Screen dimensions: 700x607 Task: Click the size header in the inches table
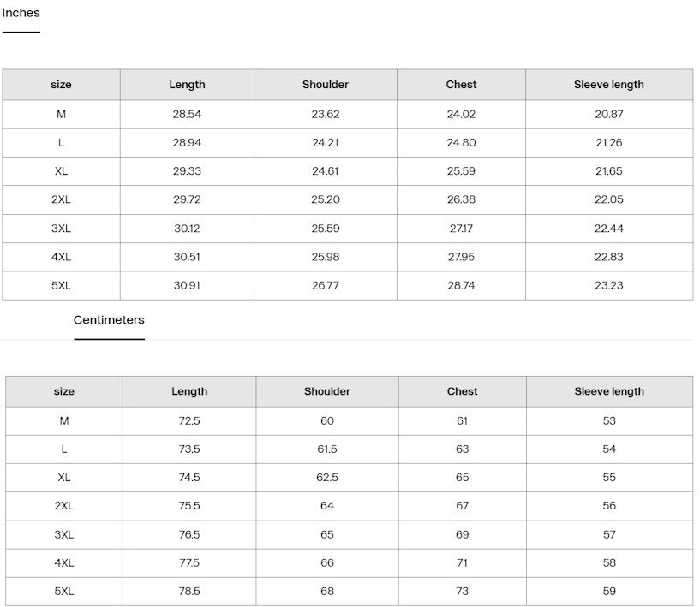(x=61, y=85)
